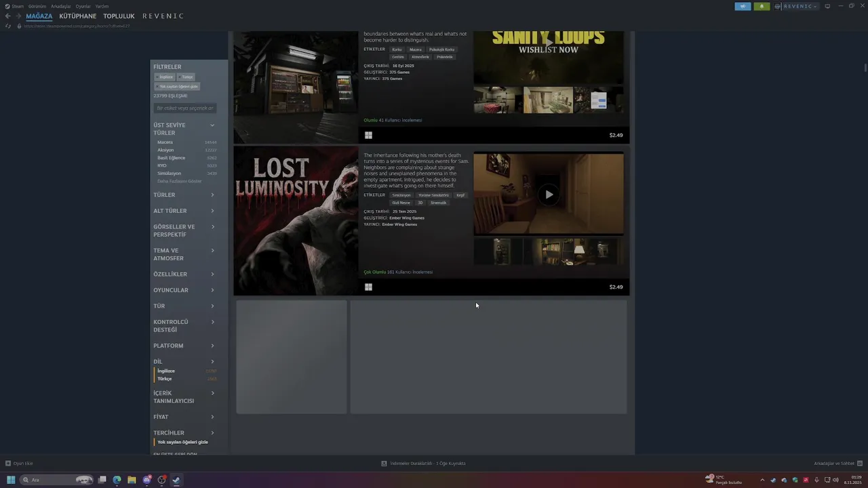
Task: Go back with the Steam back arrow
Action: [7, 16]
